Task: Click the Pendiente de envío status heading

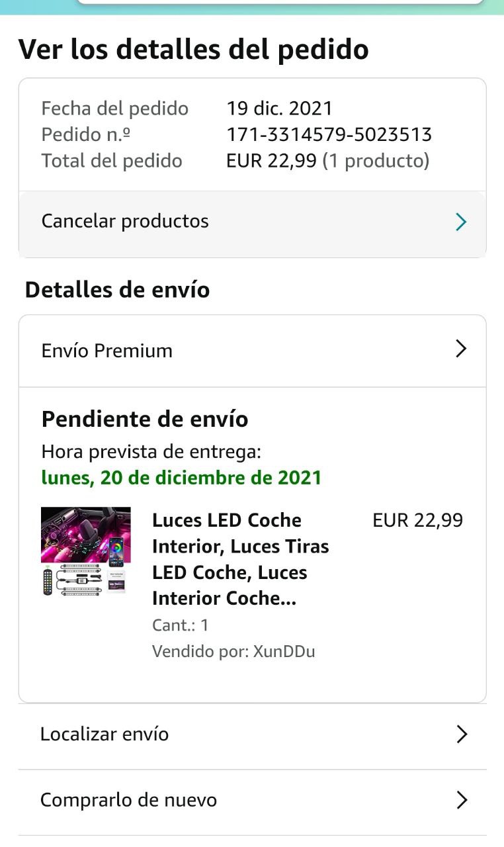Action: tap(145, 419)
